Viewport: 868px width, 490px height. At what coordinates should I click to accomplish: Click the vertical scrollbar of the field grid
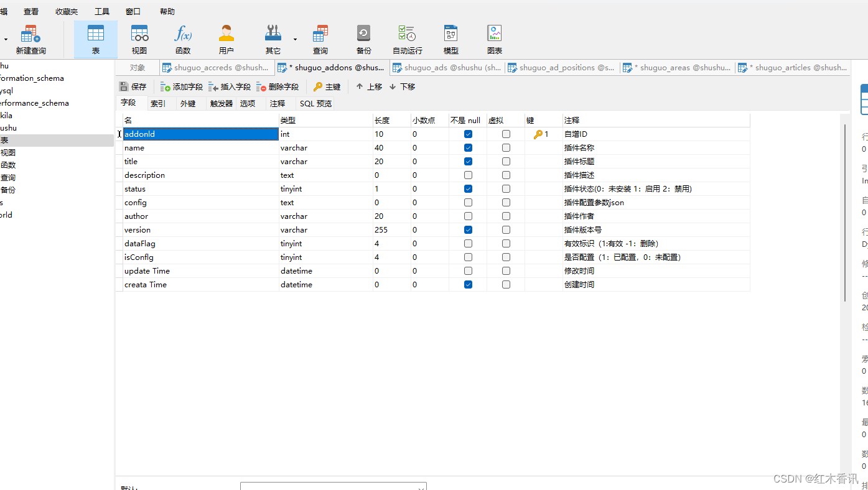(844, 213)
